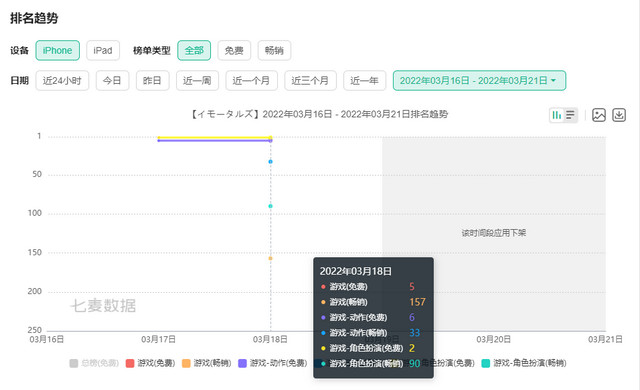Save the chart as image icon
The image size is (640, 390).
599,115
